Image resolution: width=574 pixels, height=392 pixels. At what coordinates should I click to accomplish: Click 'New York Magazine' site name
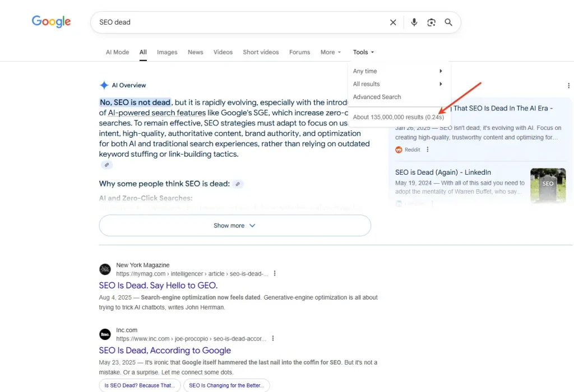tap(143, 265)
